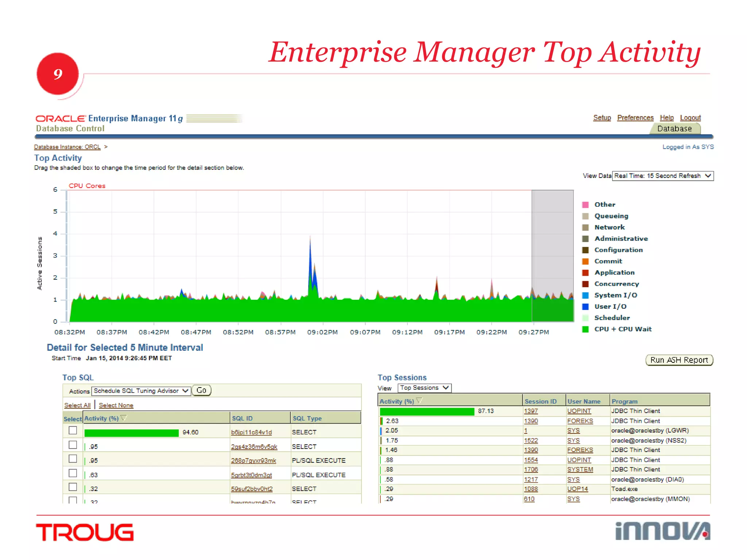
Task: Click the CPU + CPU Wait legend swatch
Action: tap(585, 329)
